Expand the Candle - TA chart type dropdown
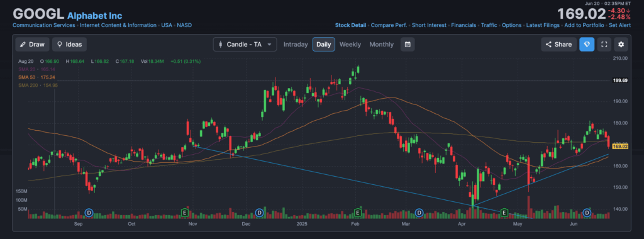 [245, 45]
